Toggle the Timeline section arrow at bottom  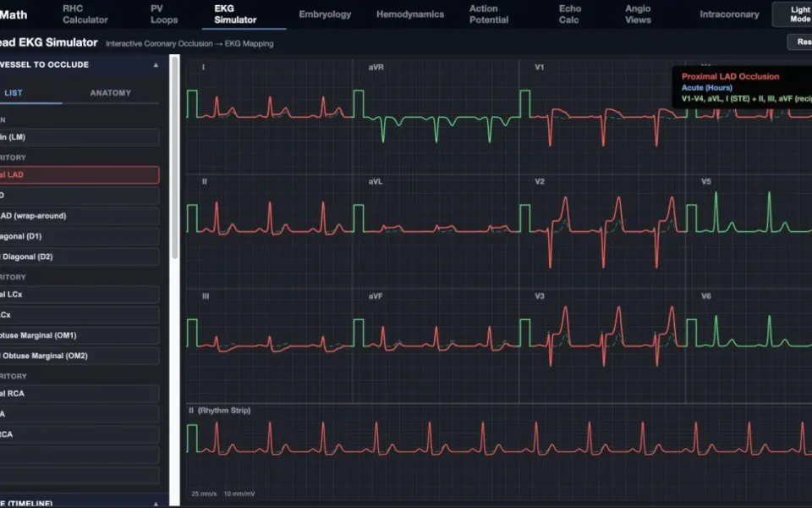pos(156,503)
